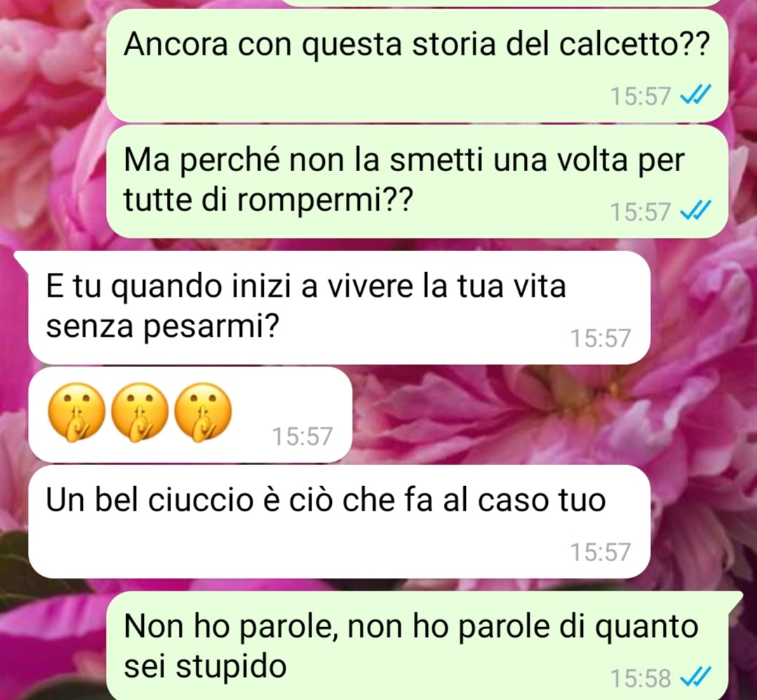This screenshot has width=757, height=700.
Task: Tap the word 'stupido' in last message
Action: tap(231, 668)
